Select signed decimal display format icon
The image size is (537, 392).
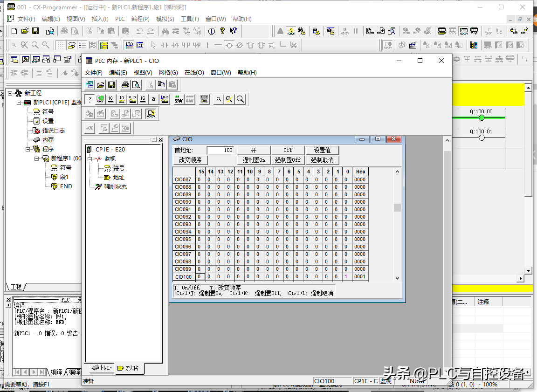point(122,99)
